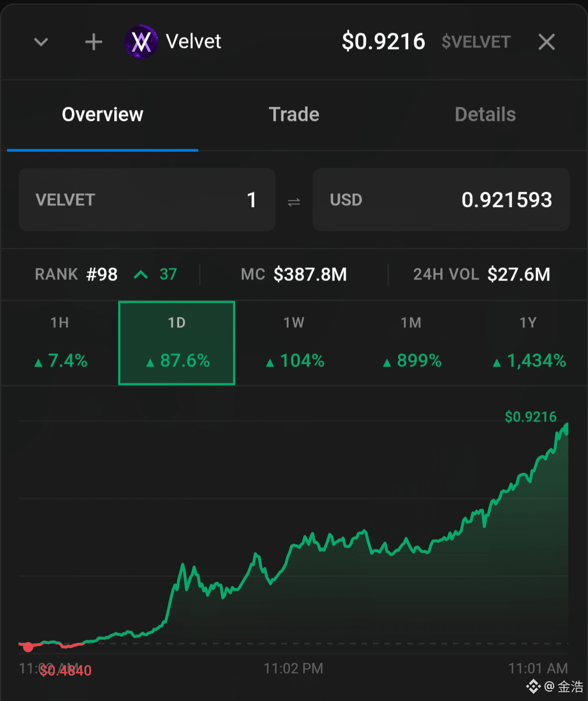The image size is (588, 701).
Task: Click the RANK #98 text
Action: 76,275
